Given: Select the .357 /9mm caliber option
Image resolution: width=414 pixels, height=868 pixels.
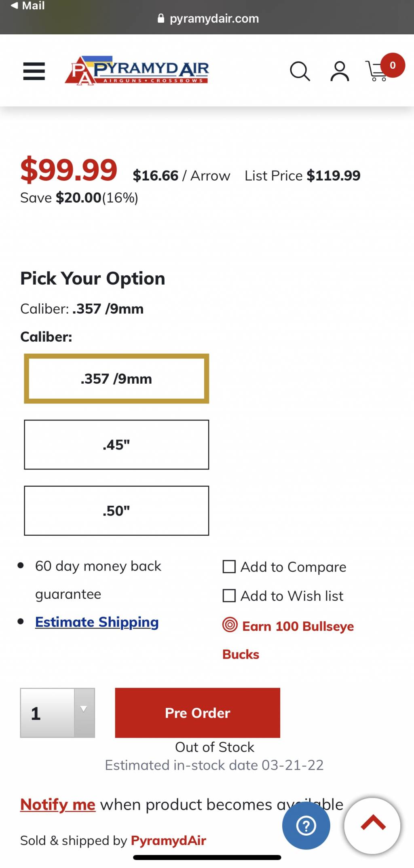Looking at the screenshot, I should 116,378.
